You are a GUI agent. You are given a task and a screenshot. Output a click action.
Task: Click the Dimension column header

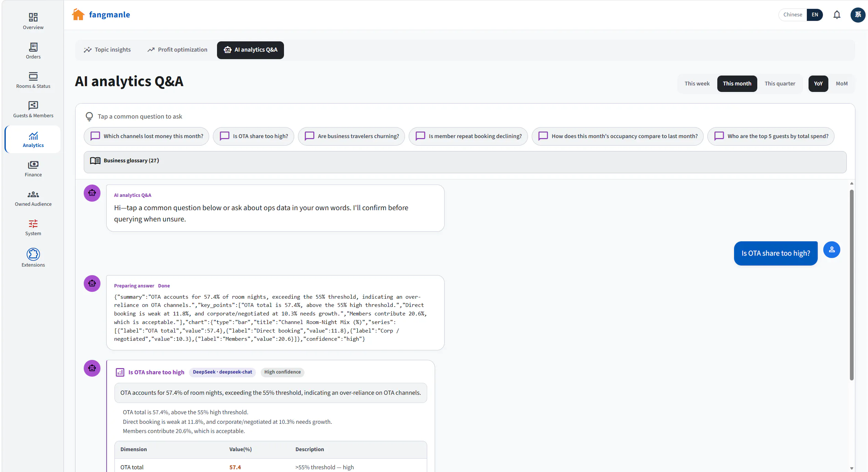coord(134,449)
